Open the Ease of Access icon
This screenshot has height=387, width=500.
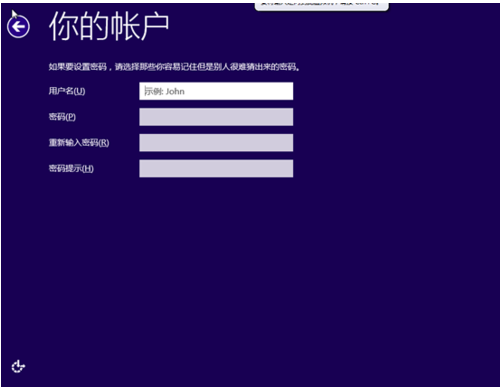point(18,366)
